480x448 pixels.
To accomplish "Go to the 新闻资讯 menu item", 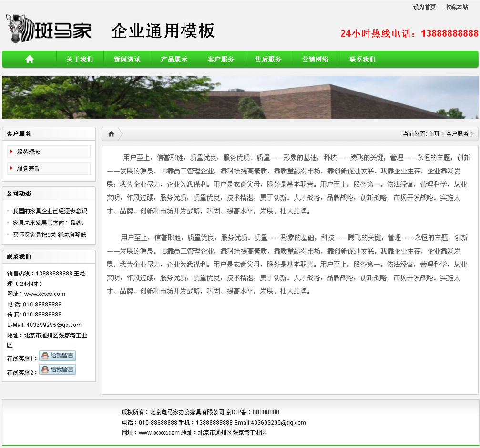I will click(127, 60).
